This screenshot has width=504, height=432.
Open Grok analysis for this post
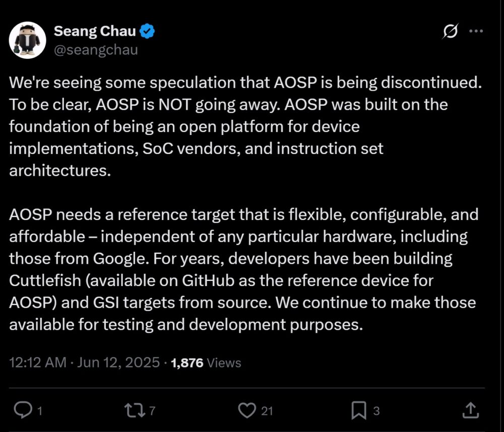pyautogui.click(x=450, y=31)
